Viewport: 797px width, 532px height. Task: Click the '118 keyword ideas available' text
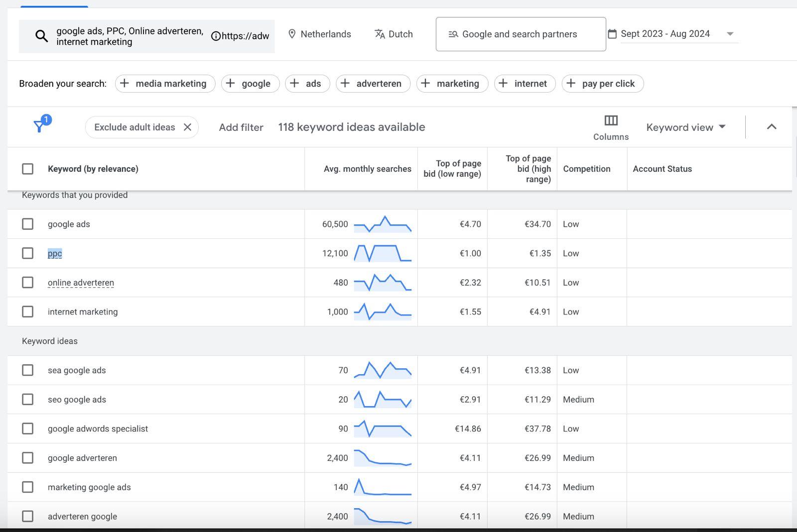pyautogui.click(x=352, y=127)
